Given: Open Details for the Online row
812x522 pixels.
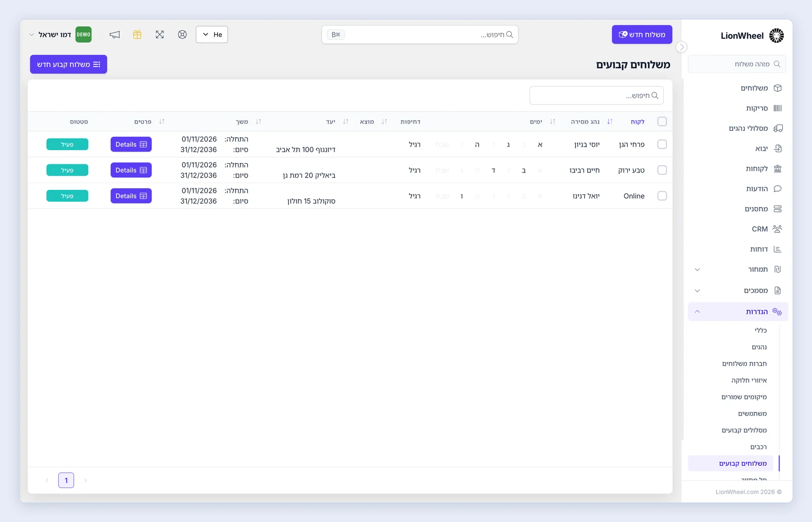Looking at the screenshot, I should coord(131,196).
